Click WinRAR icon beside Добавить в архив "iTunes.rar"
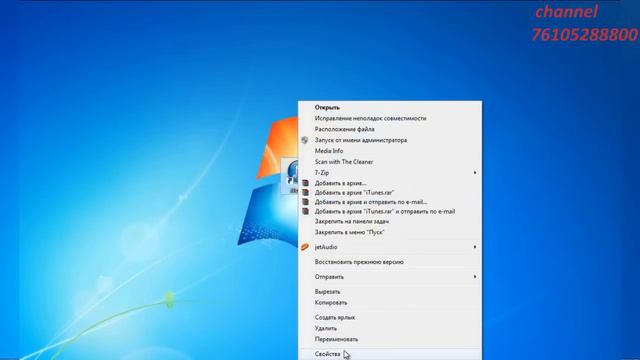The height and width of the screenshot is (360, 640). tap(305, 192)
